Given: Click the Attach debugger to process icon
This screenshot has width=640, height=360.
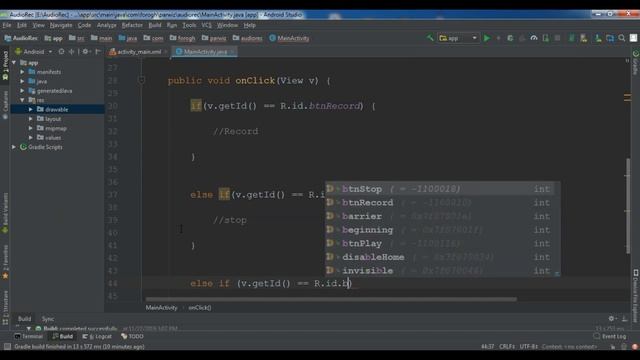Looking at the screenshot, I should tap(546, 38).
